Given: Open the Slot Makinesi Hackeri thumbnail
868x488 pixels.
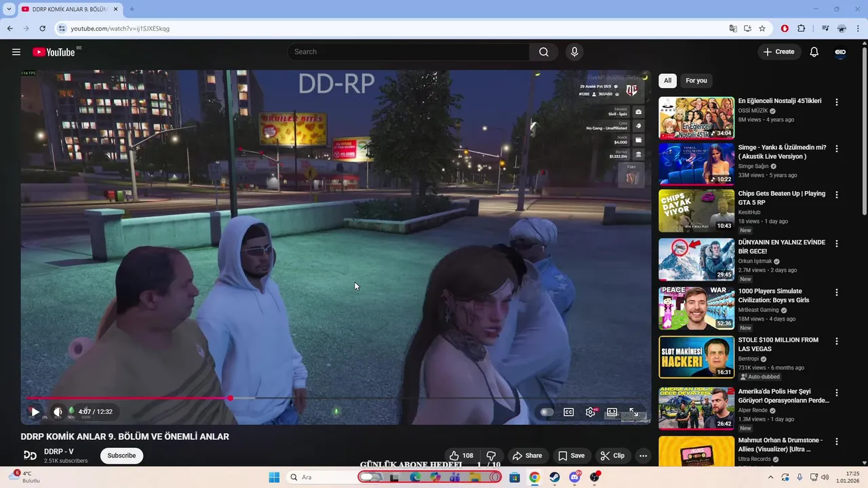Looking at the screenshot, I should 696,357.
